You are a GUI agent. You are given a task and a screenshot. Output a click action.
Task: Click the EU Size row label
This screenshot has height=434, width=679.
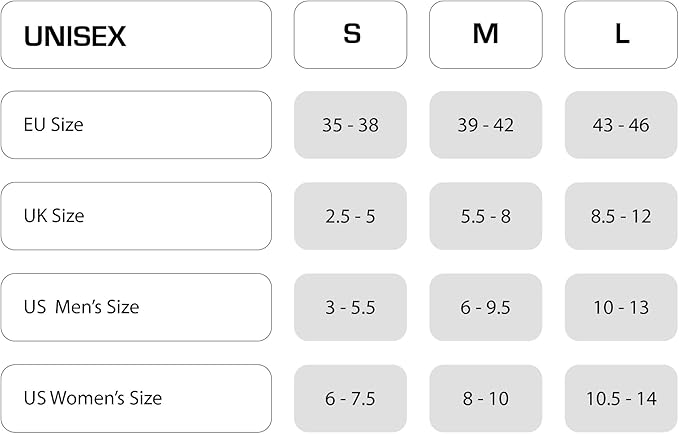[x=136, y=125]
